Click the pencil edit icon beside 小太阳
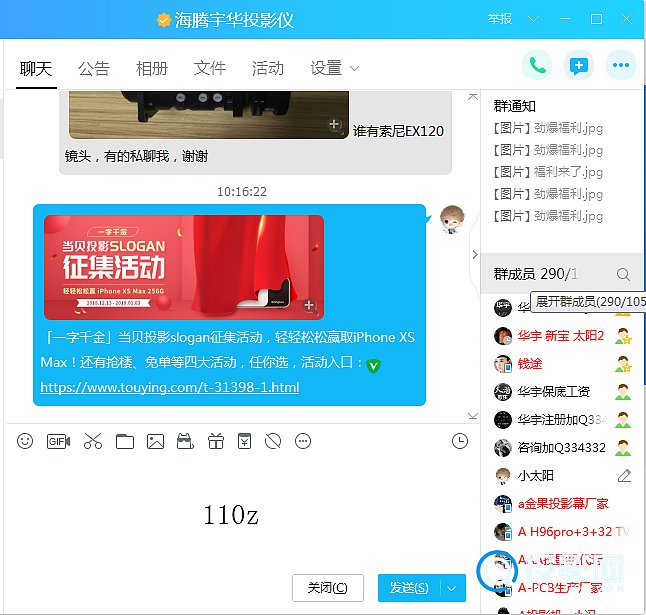This screenshot has height=615, width=646. tap(625, 475)
